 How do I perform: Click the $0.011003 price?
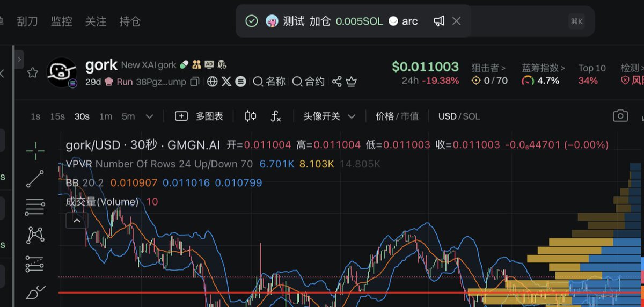(x=425, y=67)
